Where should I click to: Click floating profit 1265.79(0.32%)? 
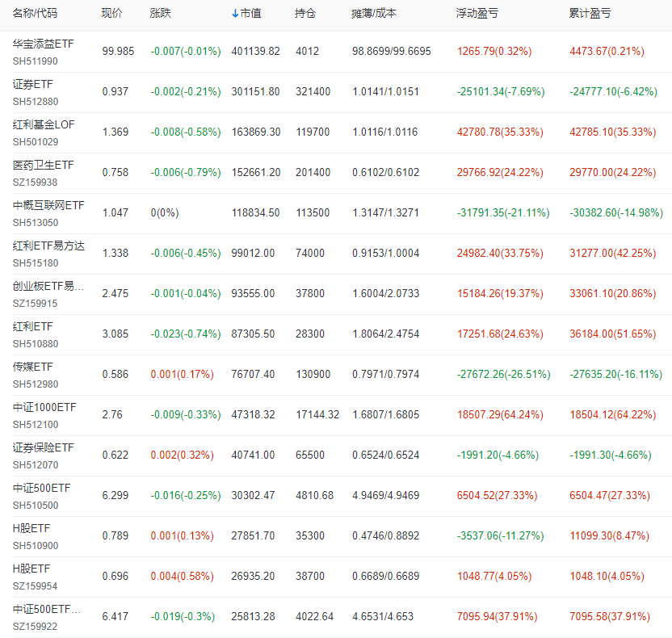pyautogui.click(x=494, y=52)
